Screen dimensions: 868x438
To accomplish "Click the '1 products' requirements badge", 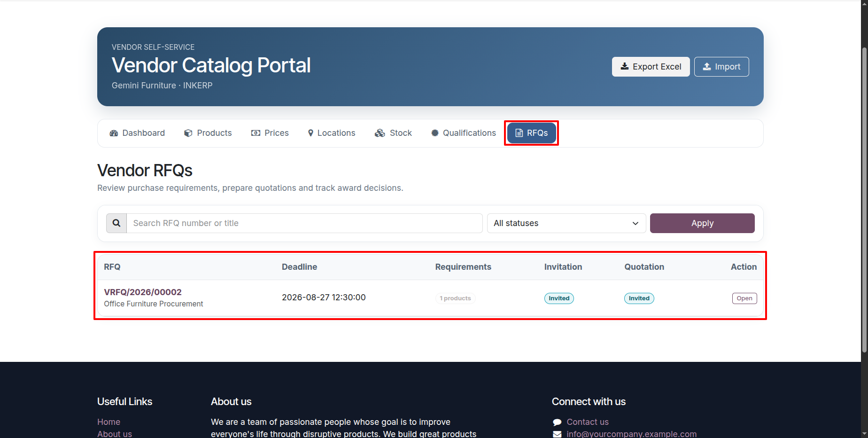I will pos(455,298).
